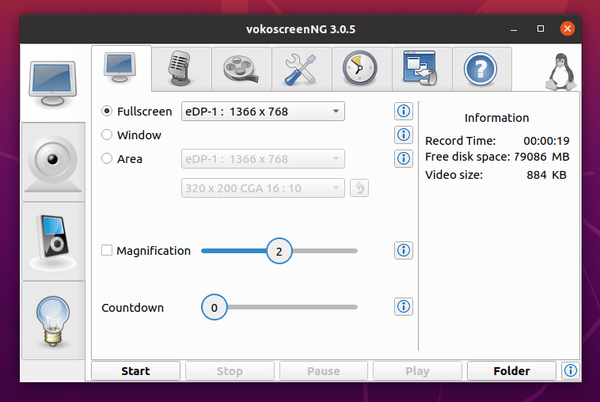Click the Tux penguin icon
Image resolution: width=600 pixels, height=402 pixels.
(561, 72)
